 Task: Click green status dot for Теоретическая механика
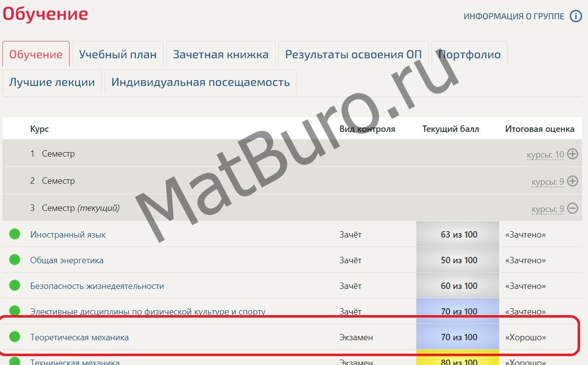pos(15,337)
